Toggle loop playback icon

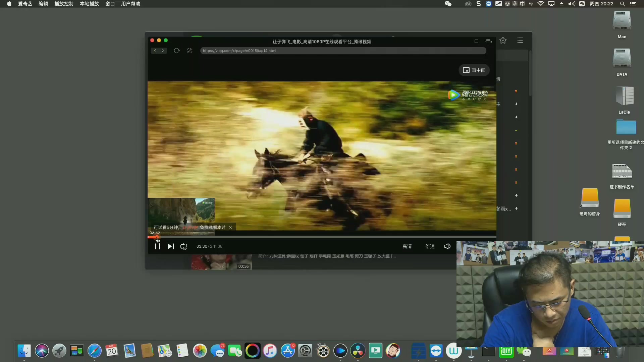(184, 246)
